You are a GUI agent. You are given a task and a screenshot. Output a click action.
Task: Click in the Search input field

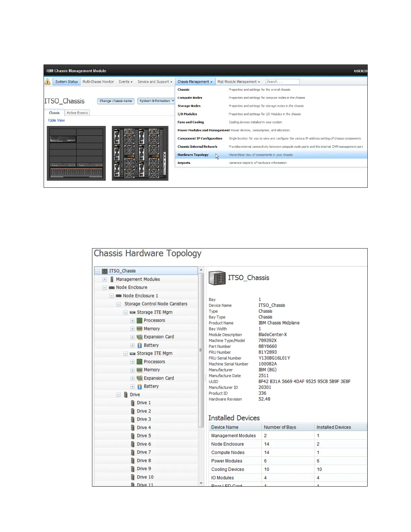[x=282, y=82]
